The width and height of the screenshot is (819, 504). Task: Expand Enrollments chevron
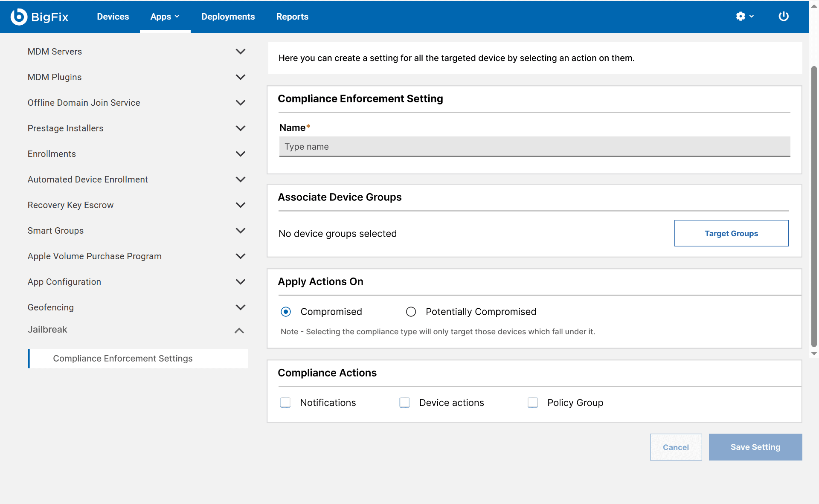pos(241,154)
